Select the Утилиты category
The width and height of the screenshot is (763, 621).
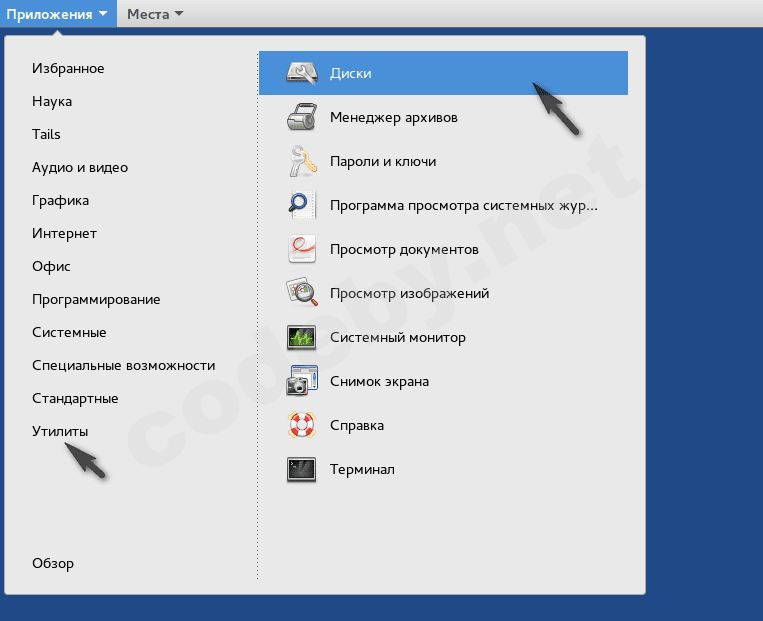[60, 431]
